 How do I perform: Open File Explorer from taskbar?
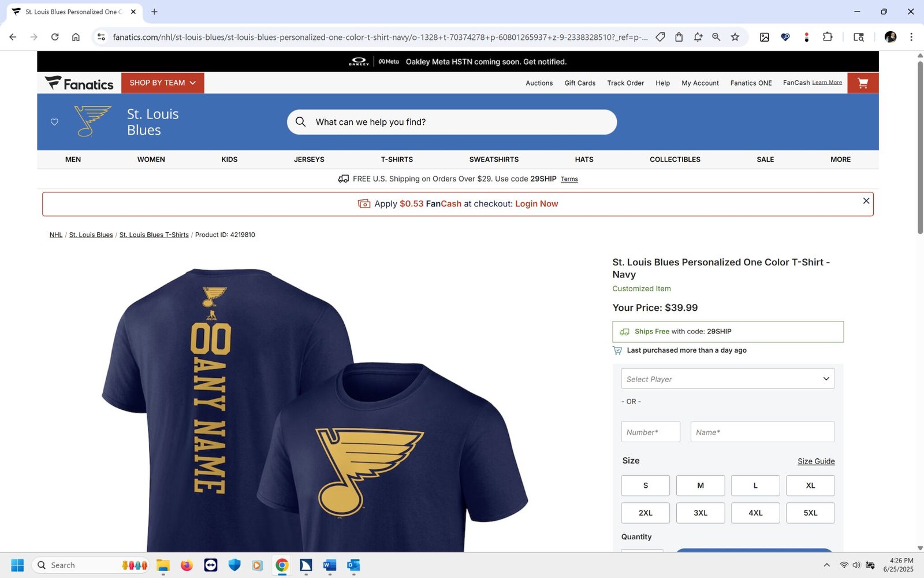click(163, 565)
